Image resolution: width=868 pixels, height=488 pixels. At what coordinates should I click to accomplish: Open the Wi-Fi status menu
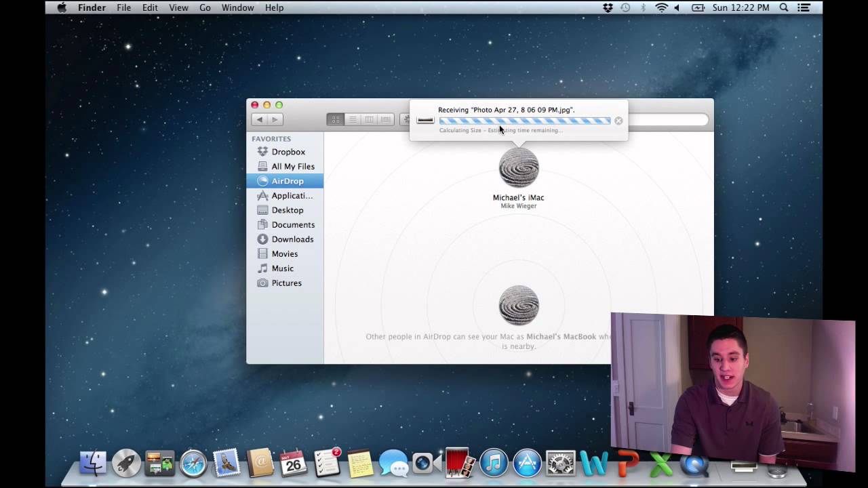pyautogui.click(x=661, y=7)
